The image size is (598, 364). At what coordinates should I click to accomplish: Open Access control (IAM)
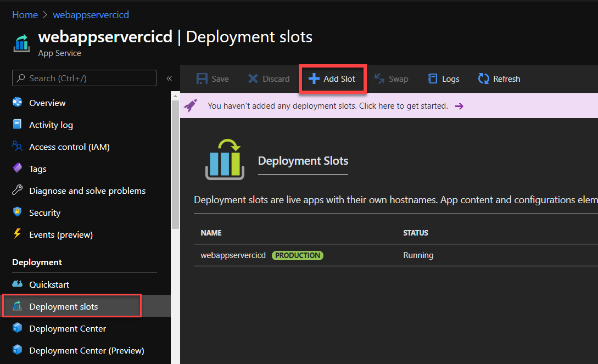click(69, 147)
